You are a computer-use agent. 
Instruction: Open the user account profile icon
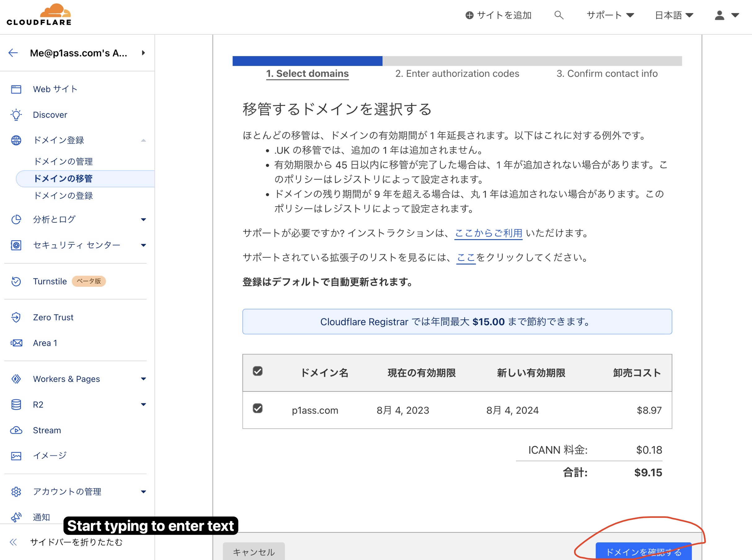point(719,15)
